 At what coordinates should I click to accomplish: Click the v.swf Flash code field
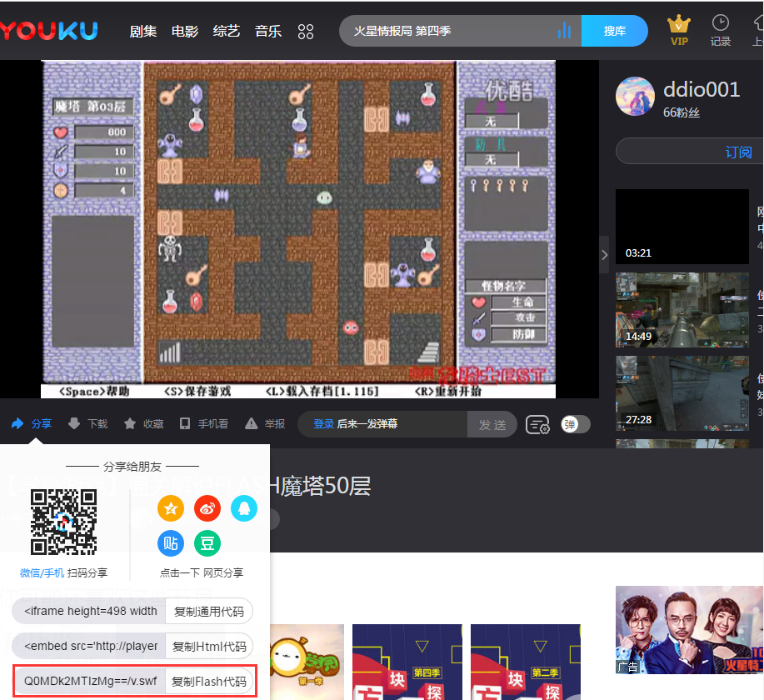point(89,681)
